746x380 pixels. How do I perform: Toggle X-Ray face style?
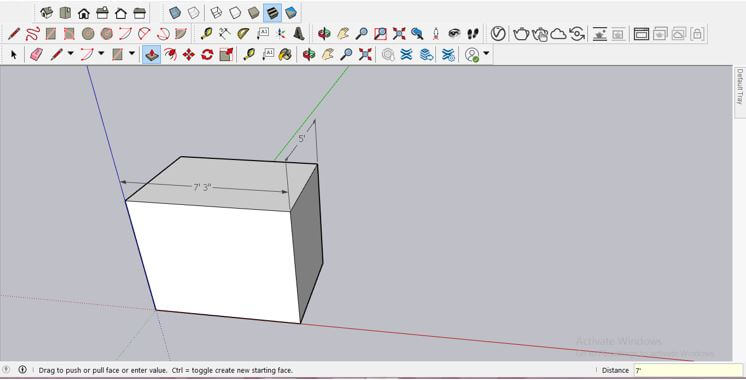(175, 13)
